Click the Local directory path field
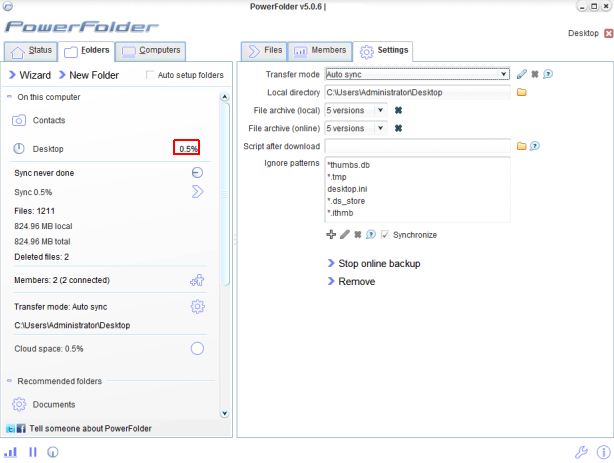 tap(417, 92)
